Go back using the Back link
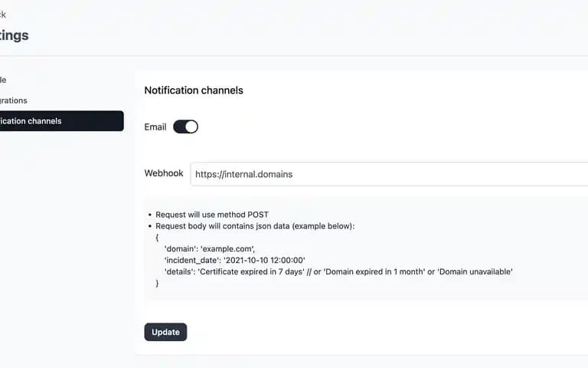The height and width of the screenshot is (368, 588). pos(3,15)
